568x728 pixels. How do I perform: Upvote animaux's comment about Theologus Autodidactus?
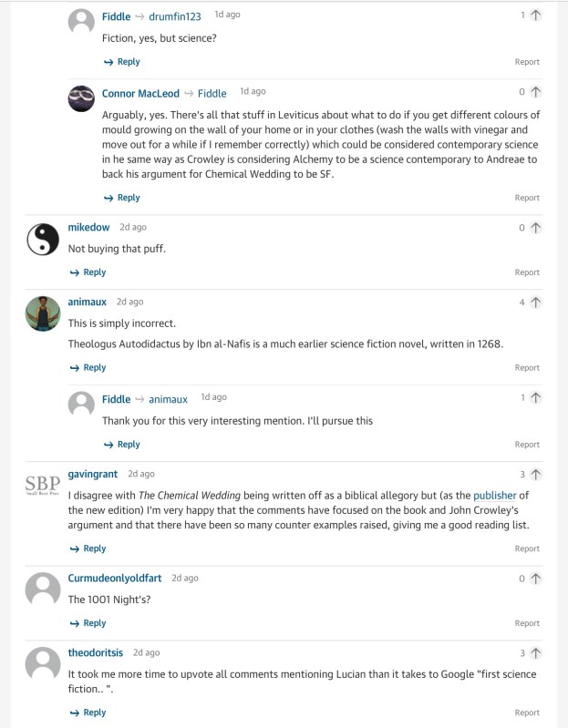535,302
